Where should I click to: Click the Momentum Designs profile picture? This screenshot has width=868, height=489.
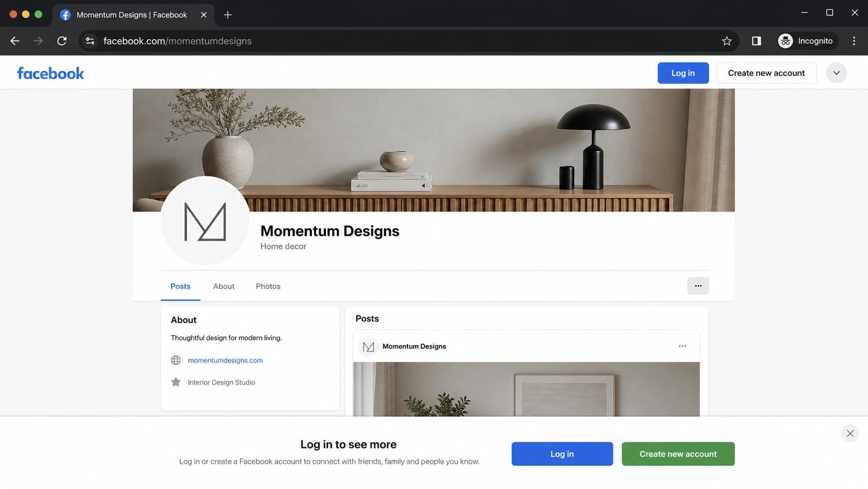coord(205,221)
